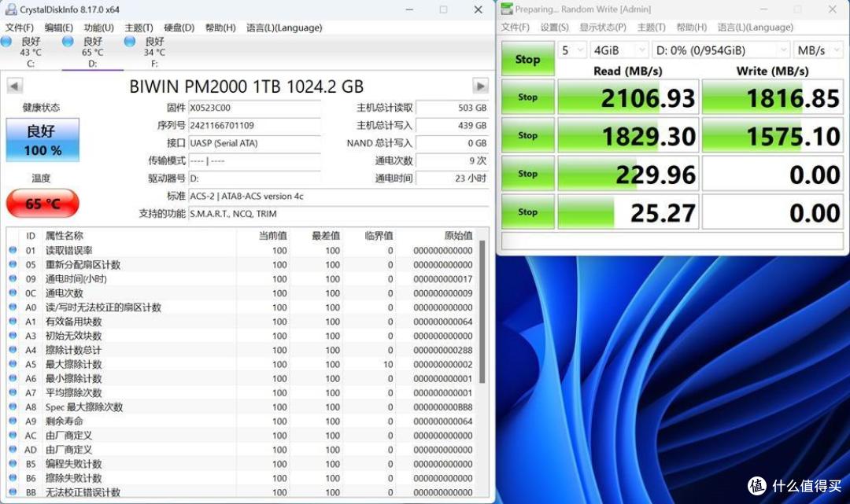Click the CrystalDiskInfo title bar app icon
The image size is (850, 504).
pyautogui.click(x=10, y=9)
